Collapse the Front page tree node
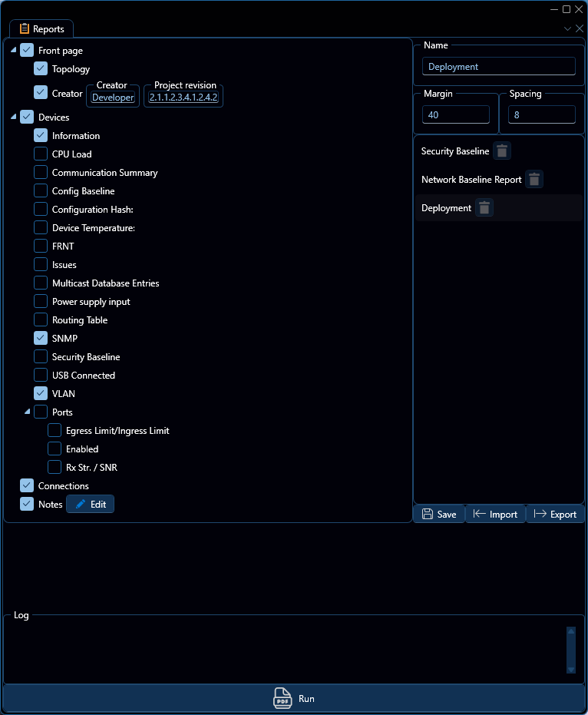 point(14,51)
